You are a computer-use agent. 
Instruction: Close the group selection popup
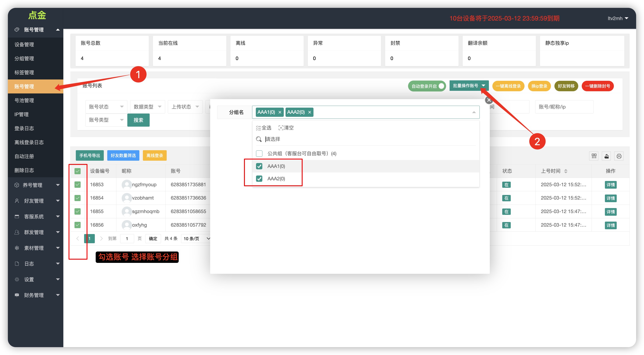[489, 100]
